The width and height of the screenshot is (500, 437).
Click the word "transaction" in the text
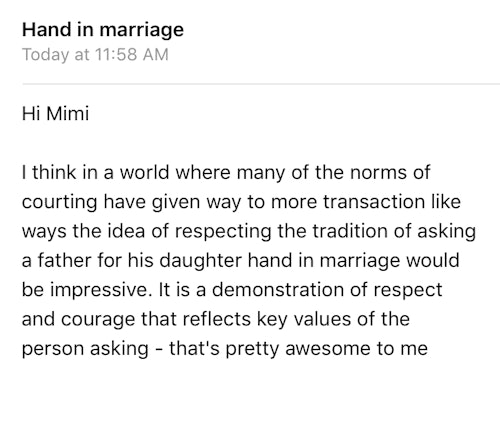[x=374, y=202]
